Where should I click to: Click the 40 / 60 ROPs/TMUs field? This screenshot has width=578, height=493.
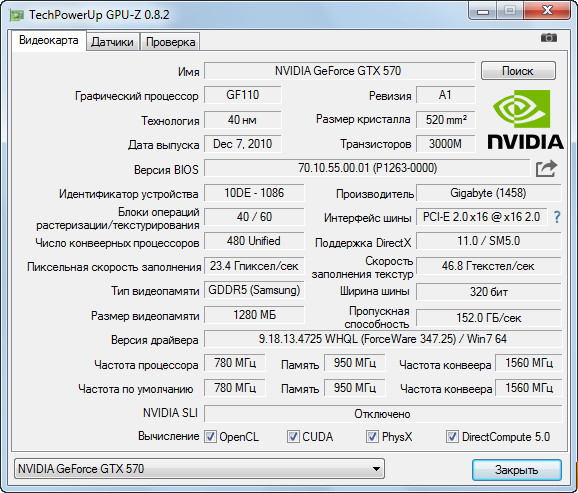coord(254,217)
